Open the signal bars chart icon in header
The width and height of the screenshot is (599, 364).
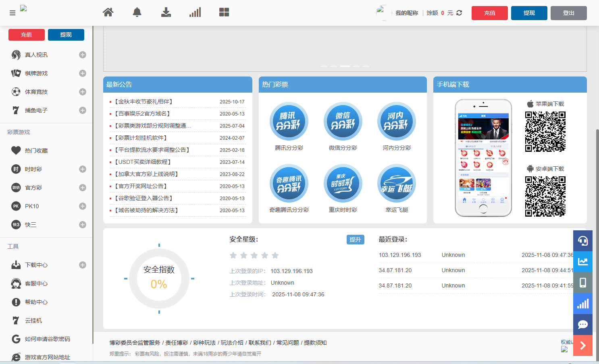195,12
